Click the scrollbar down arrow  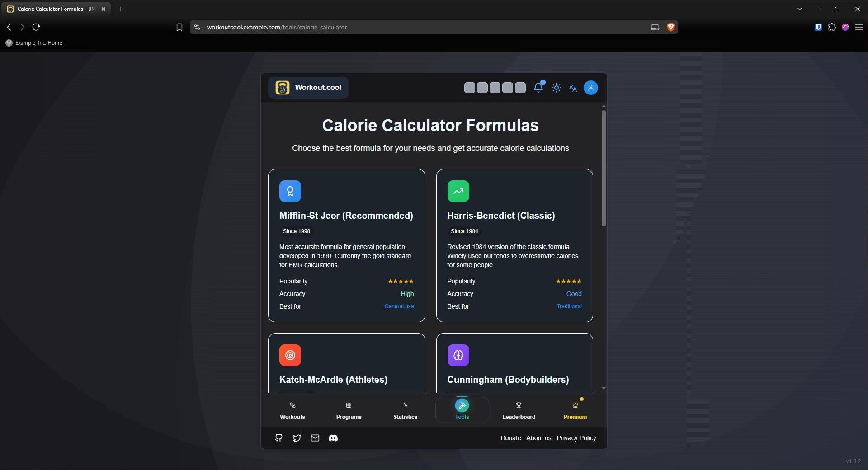click(604, 389)
